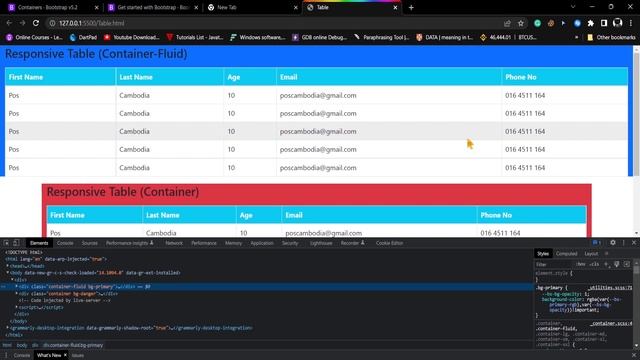Open the DevTools three-dot customize menu
Image resolution: width=640 pixels, height=360 pixels.
coord(623,242)
